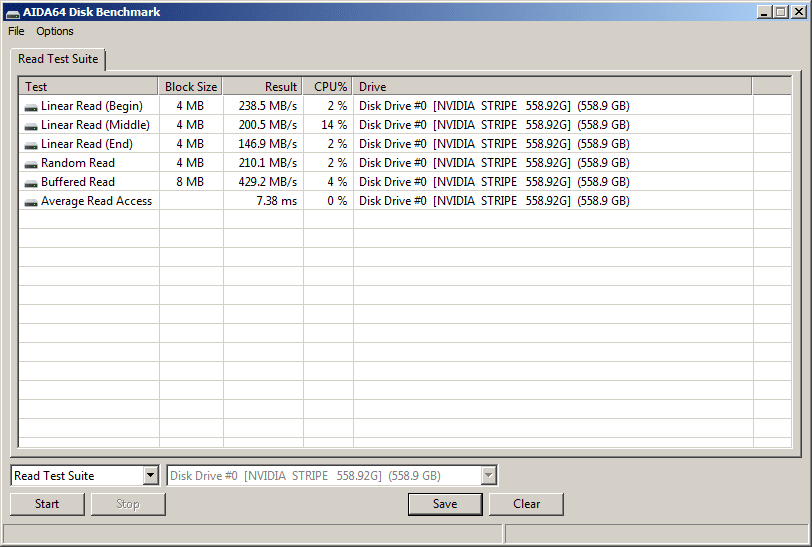Click the Linear Read (Begin) disk icon

tap(31, 107)
